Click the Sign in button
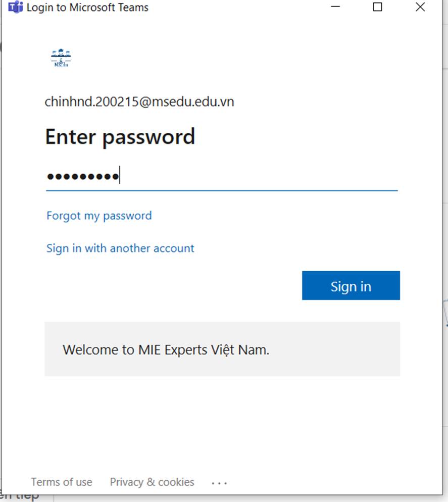448x502 pixels. (351, 286)
